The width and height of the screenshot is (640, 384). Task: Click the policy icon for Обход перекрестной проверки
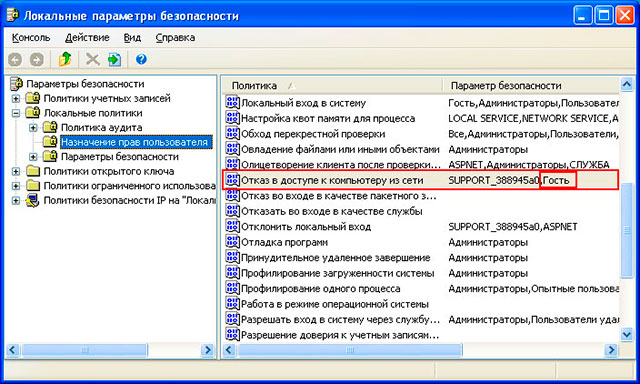pyautogui.click(x=232, y=133)
